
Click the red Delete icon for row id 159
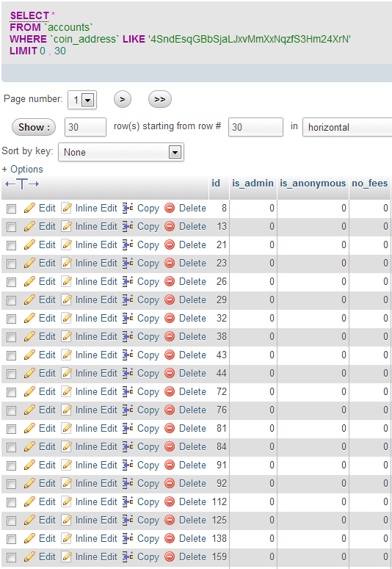click(170, 557)
